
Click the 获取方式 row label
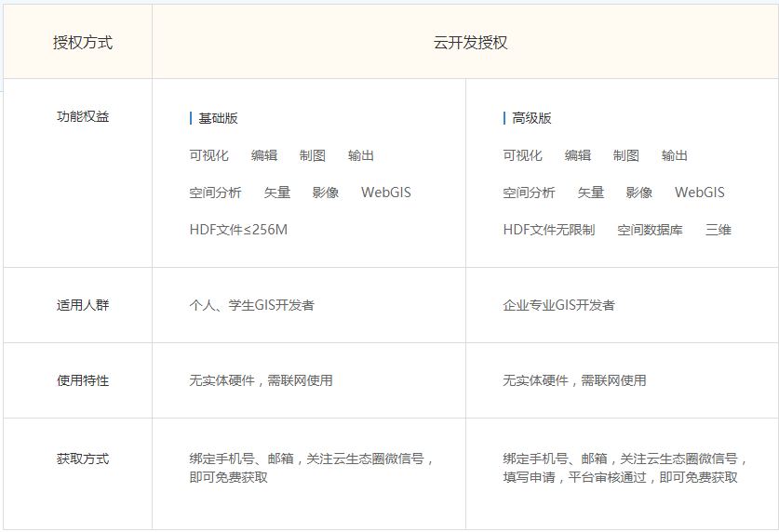[x=83, y=459]
